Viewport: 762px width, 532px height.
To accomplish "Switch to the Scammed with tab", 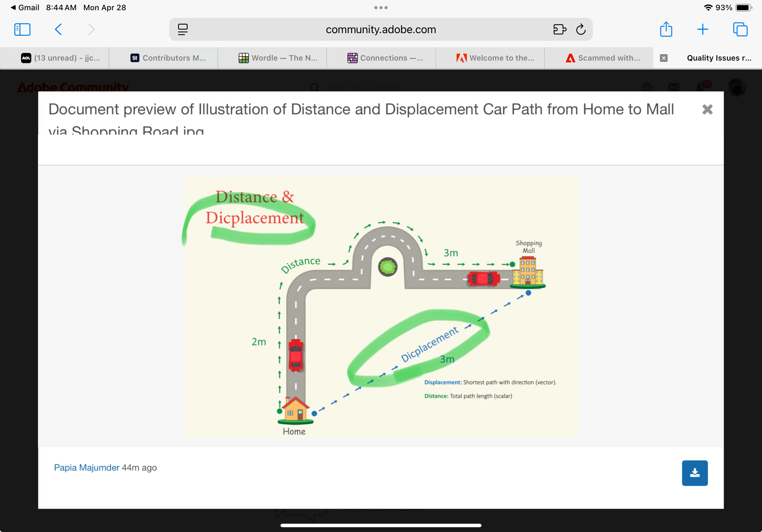I will point(603,58).
